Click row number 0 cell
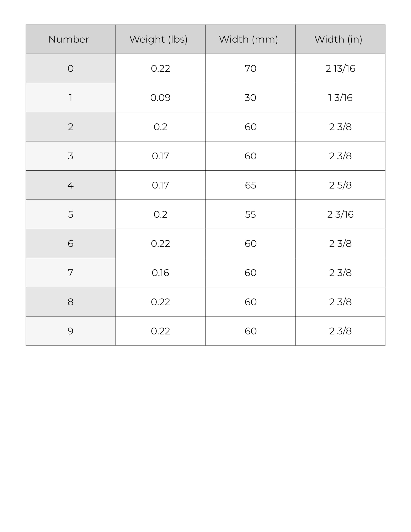This screenshot has width=411, height=532. click(x=70, y=68)
